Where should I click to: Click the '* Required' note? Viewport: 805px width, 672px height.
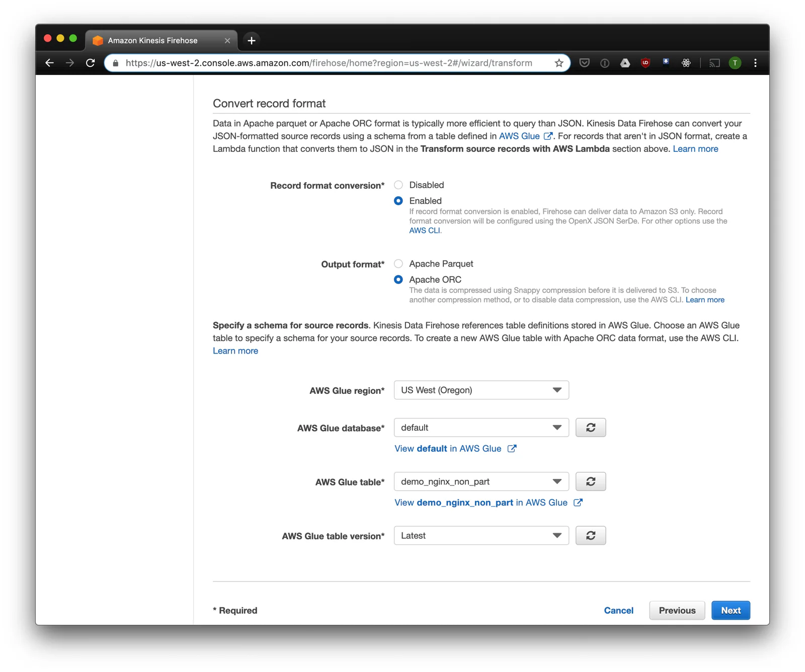[235, 610]
